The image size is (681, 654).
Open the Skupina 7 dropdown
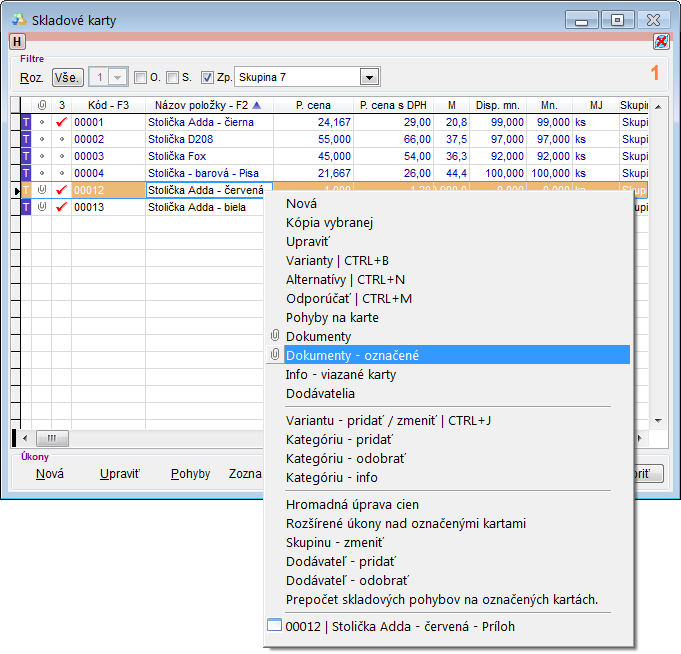(369, 78)
